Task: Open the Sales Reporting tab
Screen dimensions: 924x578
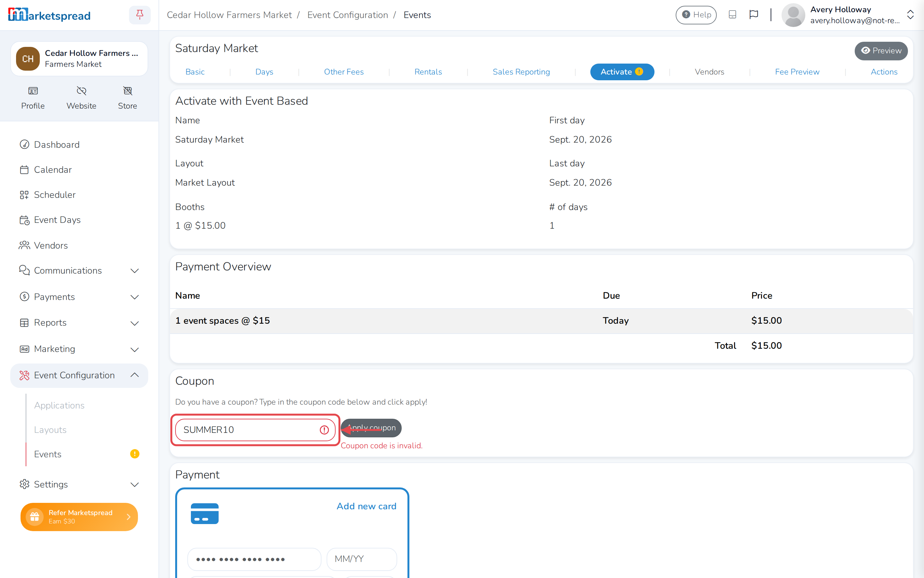Action: pyautogui.click(x=521, y=72)
